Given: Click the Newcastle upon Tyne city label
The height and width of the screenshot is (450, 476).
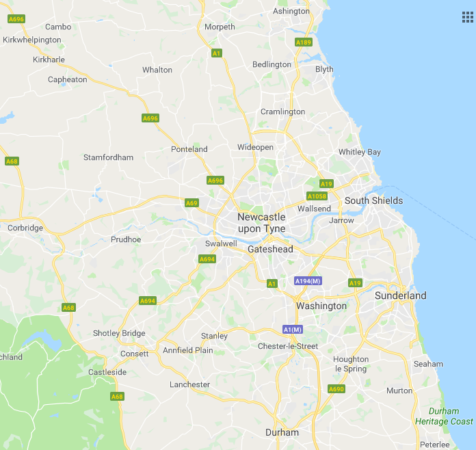Looking at the screenshot, I should click(261, 223).
